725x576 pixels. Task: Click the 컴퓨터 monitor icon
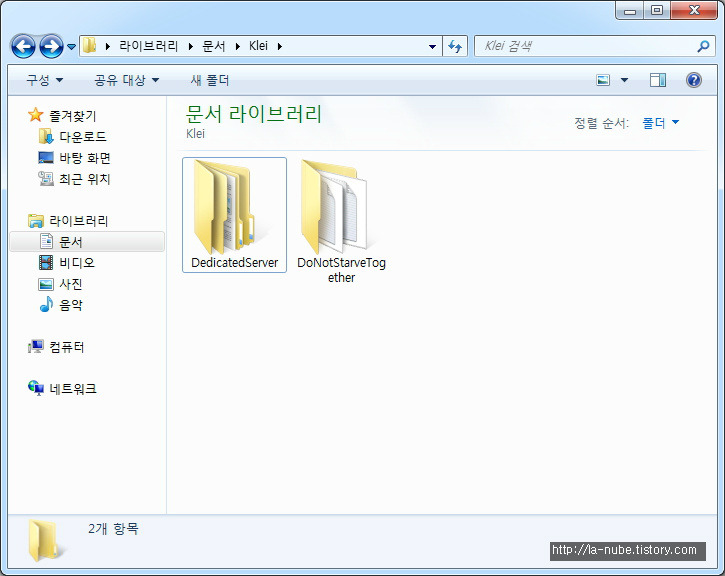[x=36, y=346]
